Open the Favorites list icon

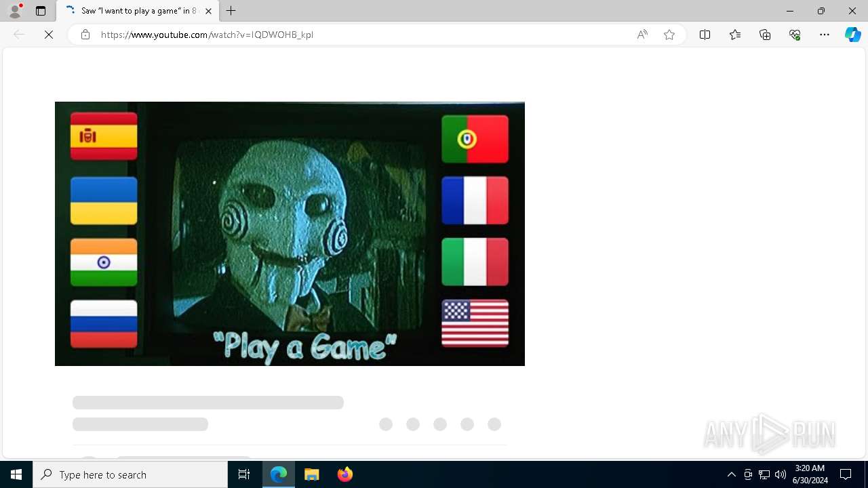(x=735, y=35)
